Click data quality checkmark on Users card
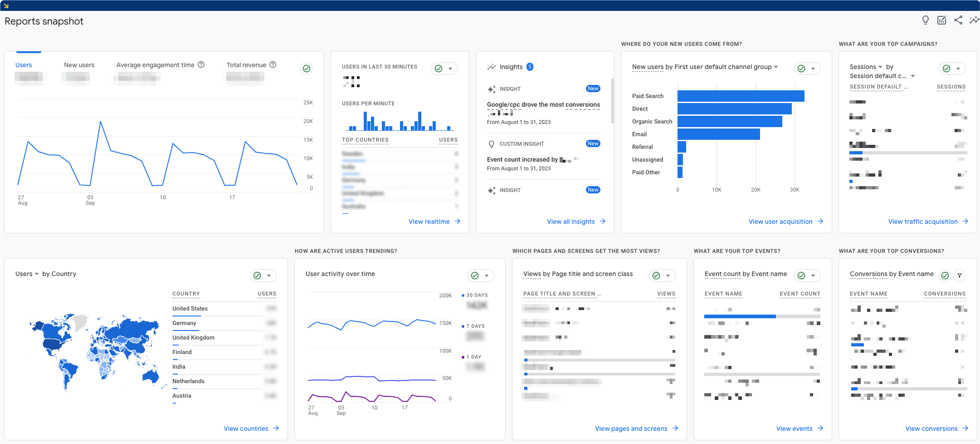980x444 pixels. 307,69
